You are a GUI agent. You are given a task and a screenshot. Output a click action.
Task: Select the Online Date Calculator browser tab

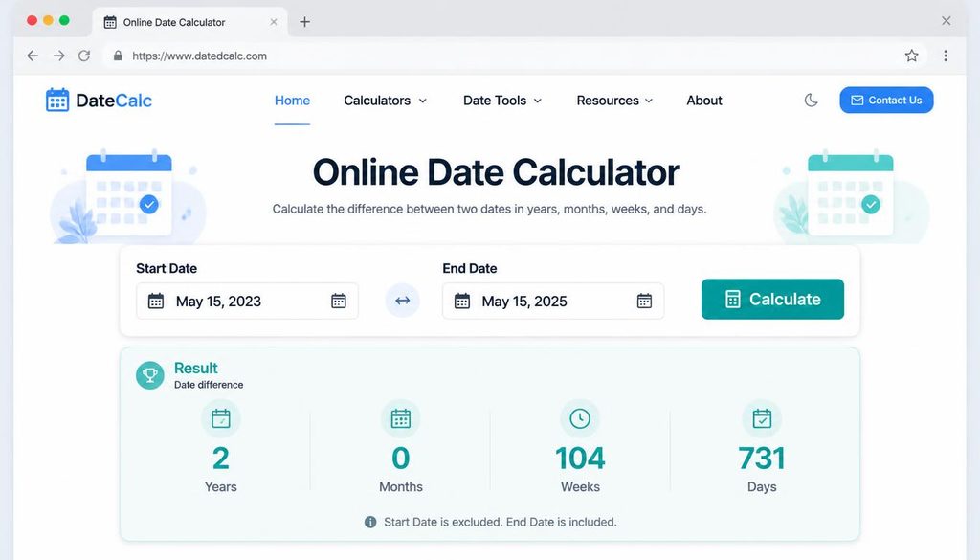(x=190, y=22)
